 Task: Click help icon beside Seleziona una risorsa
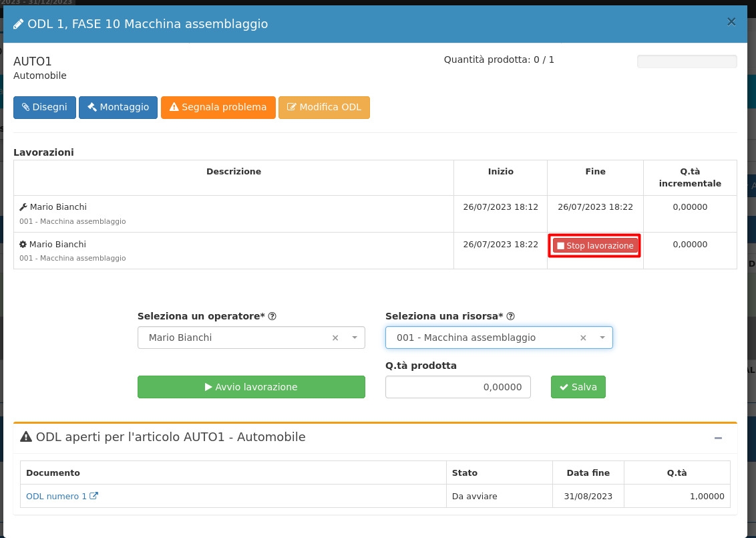(x=511, y=317)
